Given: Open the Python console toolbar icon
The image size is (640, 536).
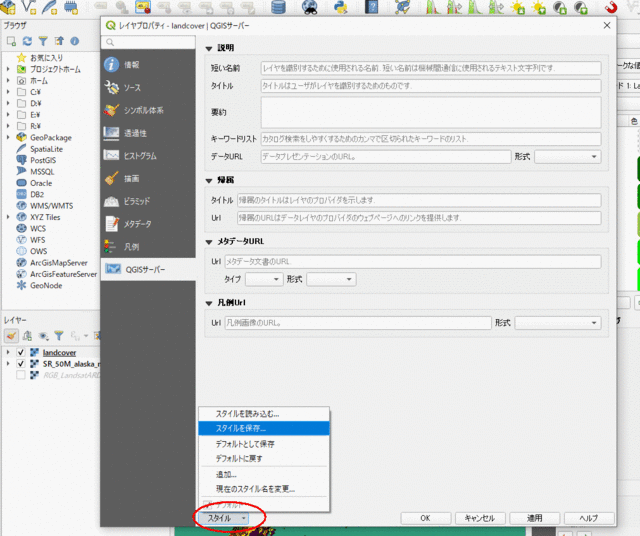Looking at the screenshot, I should click(340, 7).
